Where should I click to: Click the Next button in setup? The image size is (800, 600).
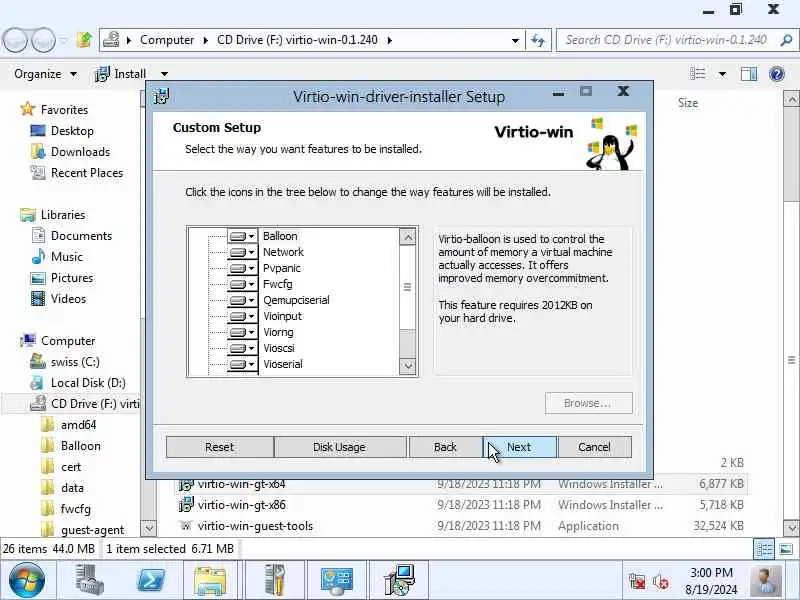click(x=519, y=447)
